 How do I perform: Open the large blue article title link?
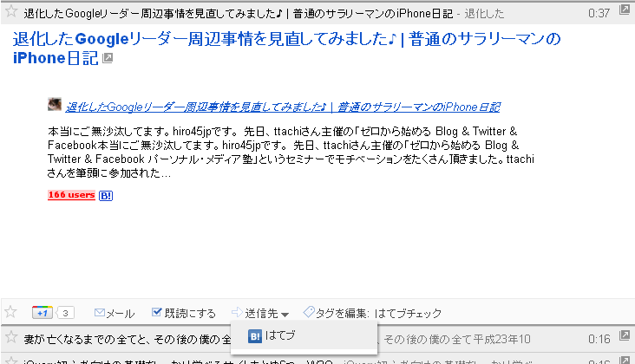286,49
